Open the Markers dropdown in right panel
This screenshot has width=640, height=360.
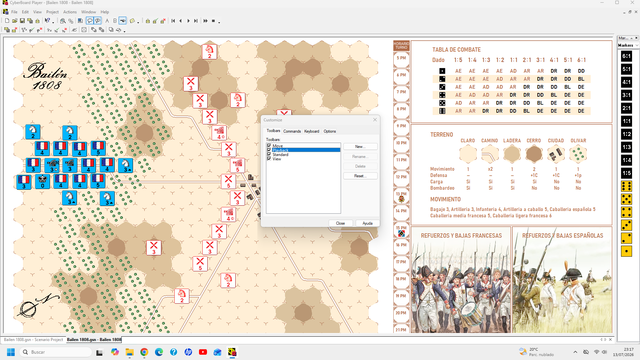coord(628,45)
